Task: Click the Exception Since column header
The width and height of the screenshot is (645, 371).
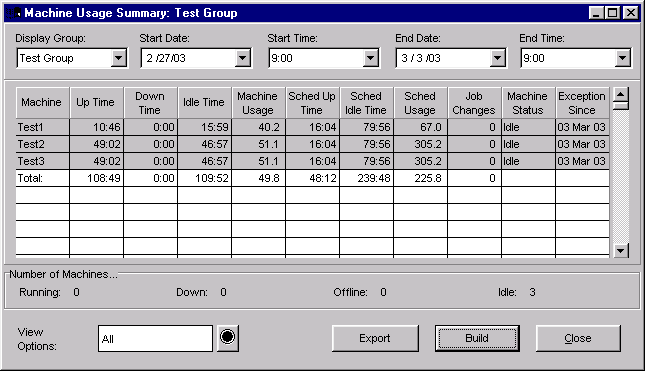Action: (x=582, y=102)
